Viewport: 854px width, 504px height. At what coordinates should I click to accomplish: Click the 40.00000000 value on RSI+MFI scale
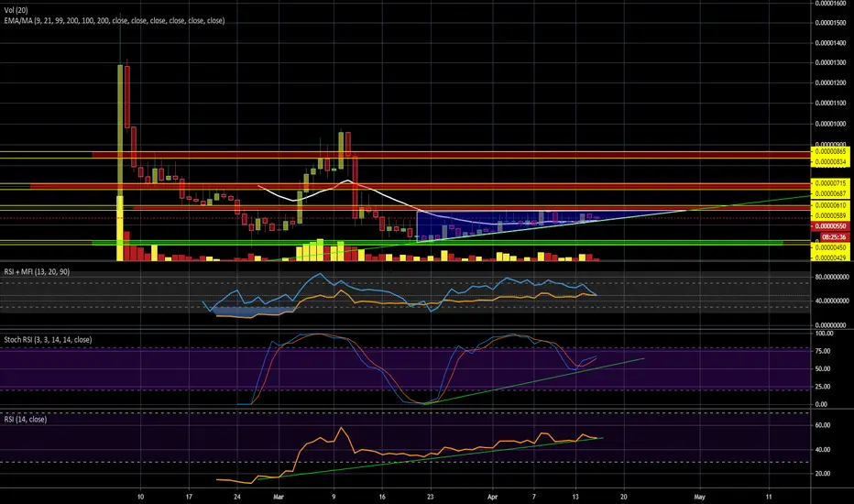[830, 301]
